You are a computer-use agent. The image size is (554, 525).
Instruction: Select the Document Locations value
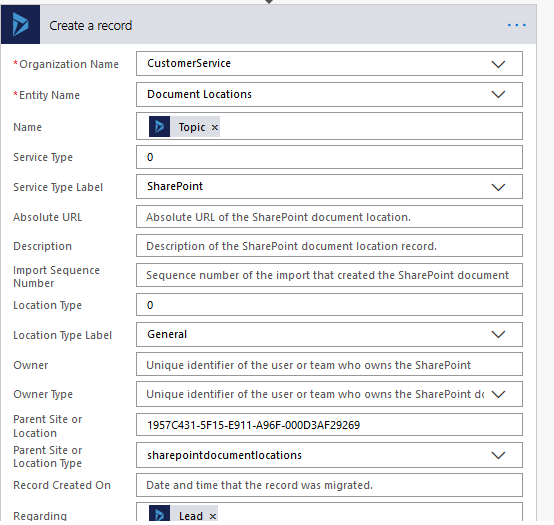click(199, 94)
